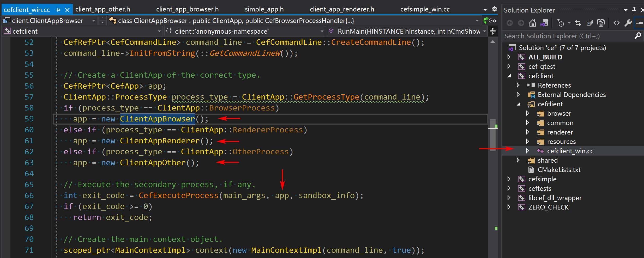The width and height of the screenshot is (644, 258).
Task: Switch to the client_app_renderer.h tab
Action: (342, 9)
